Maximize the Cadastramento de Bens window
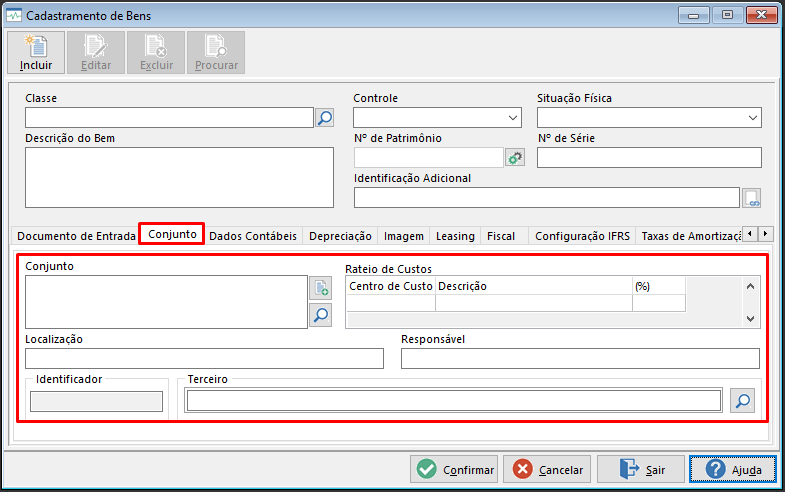The height and width of the screenshot is (492, 785). [x=727, y=16]
